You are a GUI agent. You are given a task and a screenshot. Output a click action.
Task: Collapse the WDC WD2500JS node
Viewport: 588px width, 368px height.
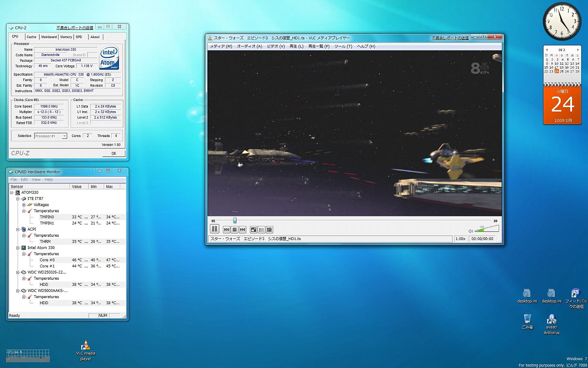click(18, 272)
